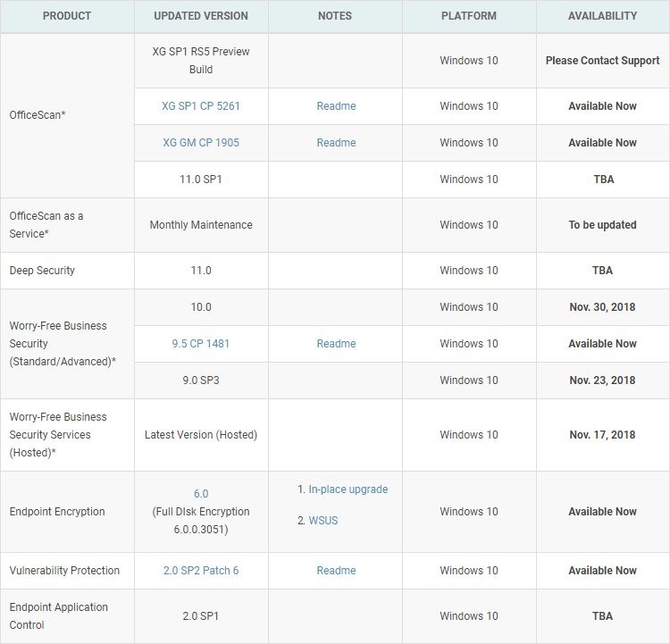
Task: Open Readme for XG SP1 CP 5261
Action: [x=336, y=106]
